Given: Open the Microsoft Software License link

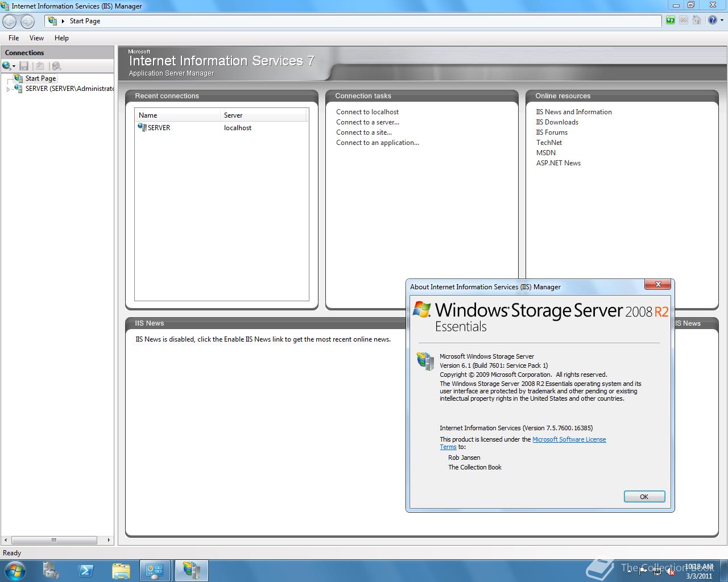Looking at the screenshot, I should click(x=569, y=439).
